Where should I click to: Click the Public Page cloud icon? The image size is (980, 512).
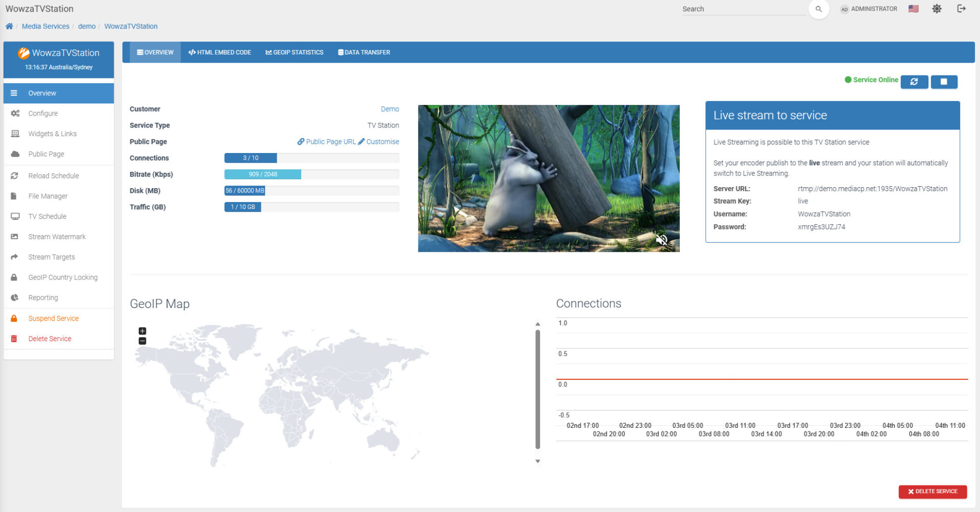(x=15, y=154)
